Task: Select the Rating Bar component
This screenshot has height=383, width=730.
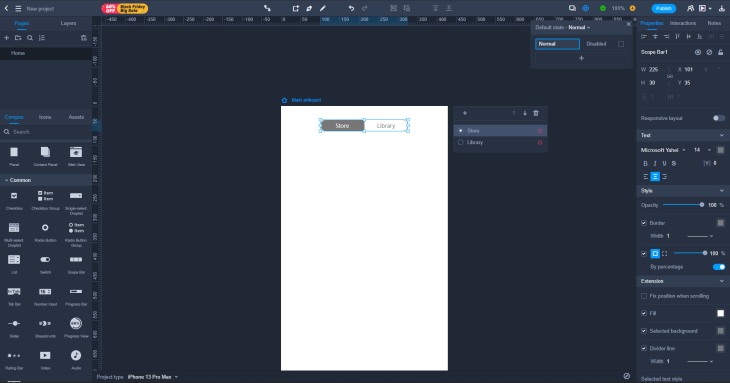Action: tap(14, 360)
